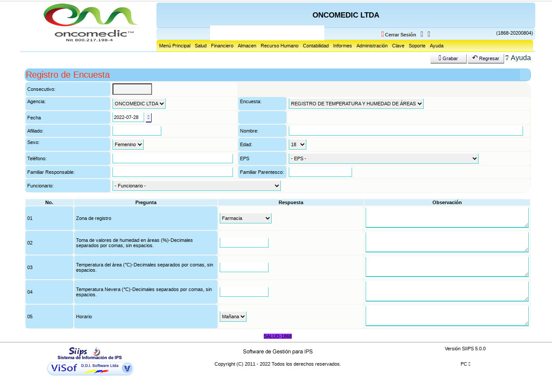Click the humidity values answer field
Image resolution: width=552 pixels, height=392 pixels.
click(244, 243)
